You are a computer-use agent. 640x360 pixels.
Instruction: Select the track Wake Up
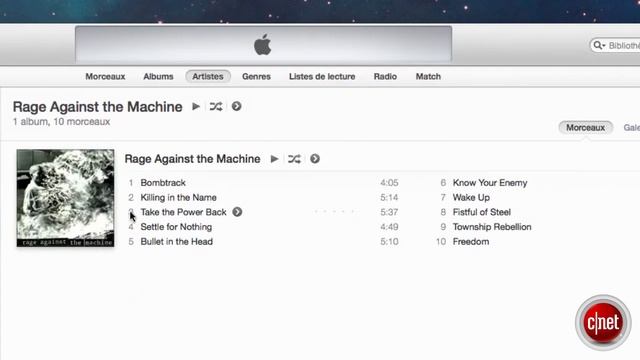[471, 198]
